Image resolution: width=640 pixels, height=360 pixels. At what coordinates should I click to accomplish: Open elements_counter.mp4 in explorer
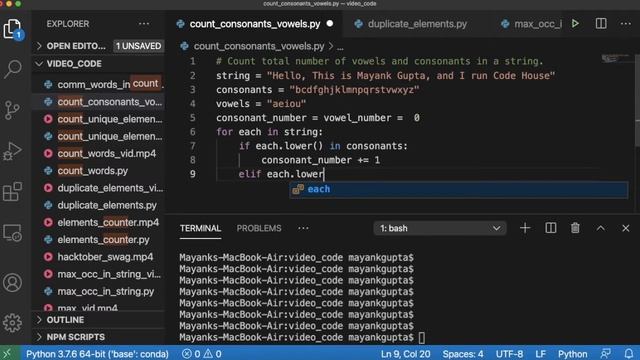[x=99, y=222]
